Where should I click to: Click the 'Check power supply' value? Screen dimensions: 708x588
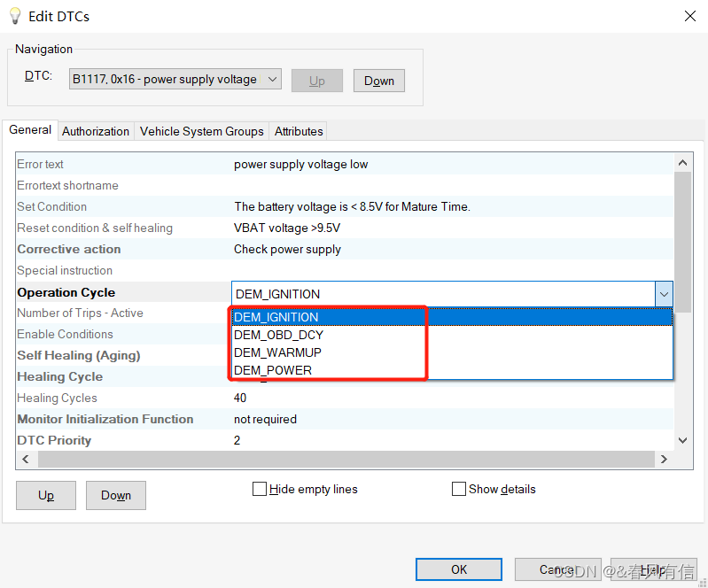(x=287, y=249)
